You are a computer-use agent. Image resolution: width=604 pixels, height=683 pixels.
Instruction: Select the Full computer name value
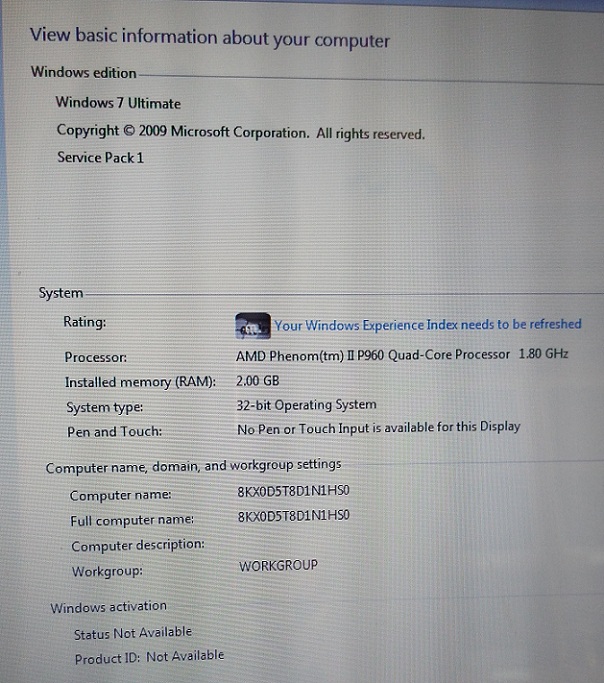[x=294, y=516]
